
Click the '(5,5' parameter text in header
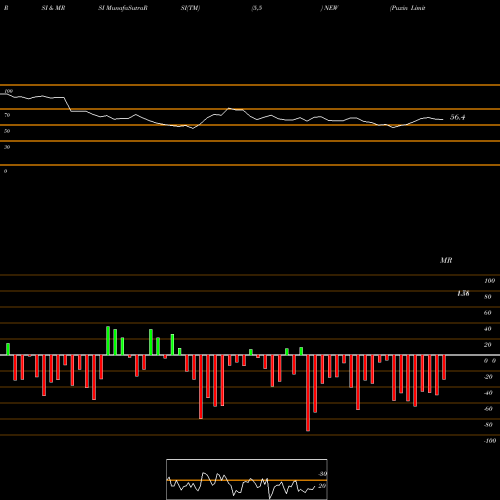pos(257,8)
